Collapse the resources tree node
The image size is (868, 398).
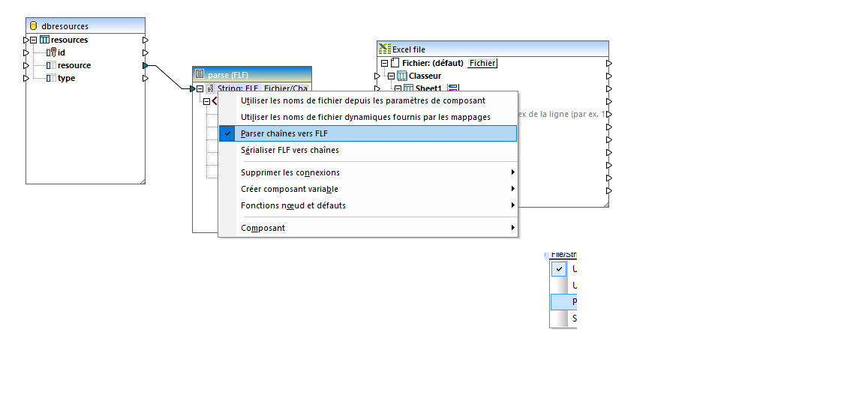tap(34, 40)
